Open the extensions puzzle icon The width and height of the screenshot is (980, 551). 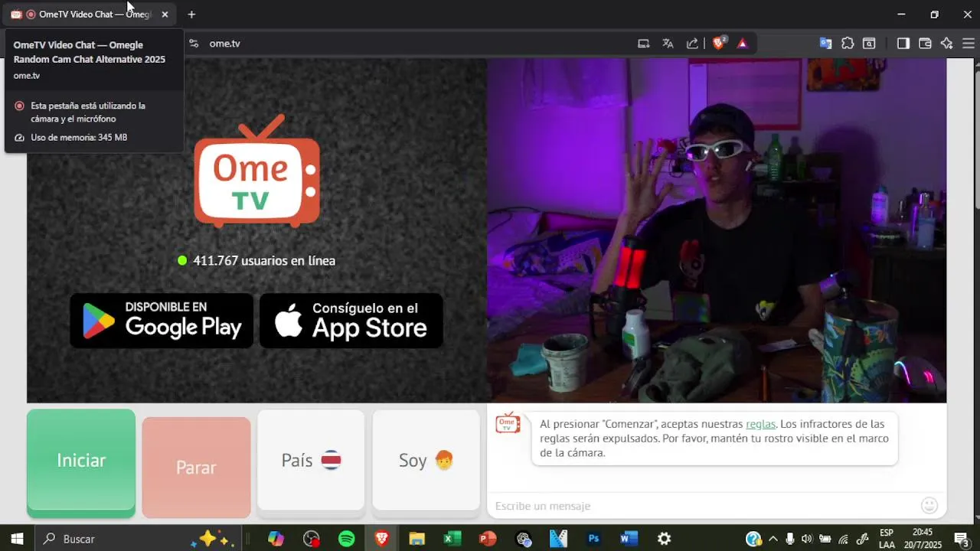tap(848, 44)
